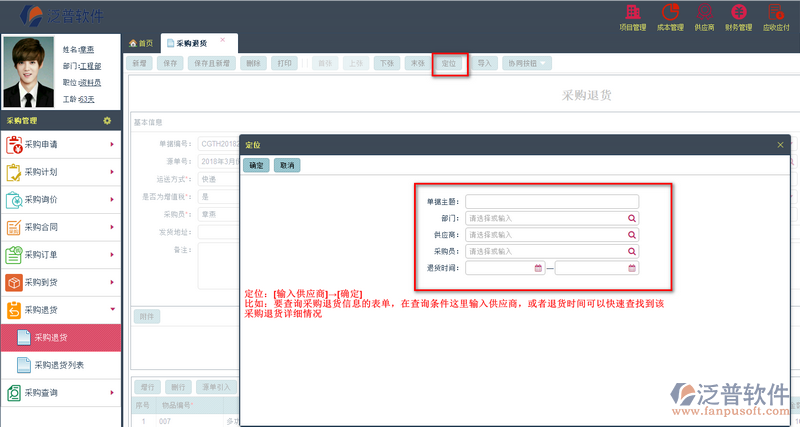800x427 pixels.
Task: Open the 协同按钮 dropdown
Action: [527, 63]
